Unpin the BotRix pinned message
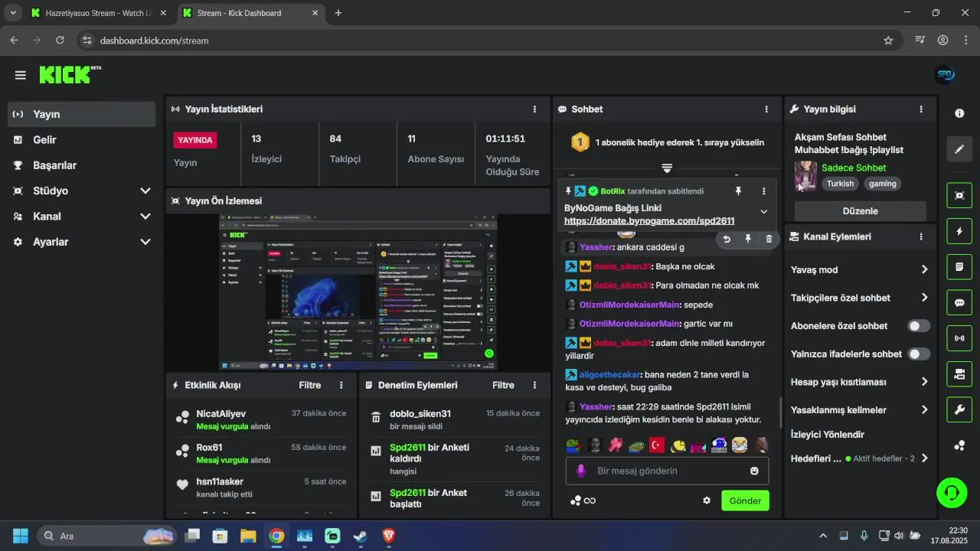This screenshot has width=980, height=551. tap(738, 191)
